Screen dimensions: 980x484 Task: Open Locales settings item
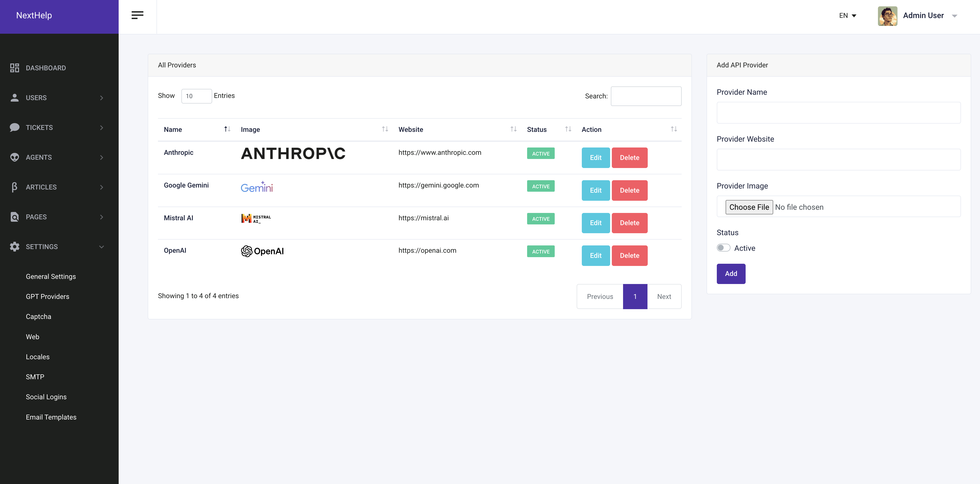point(38,357)
